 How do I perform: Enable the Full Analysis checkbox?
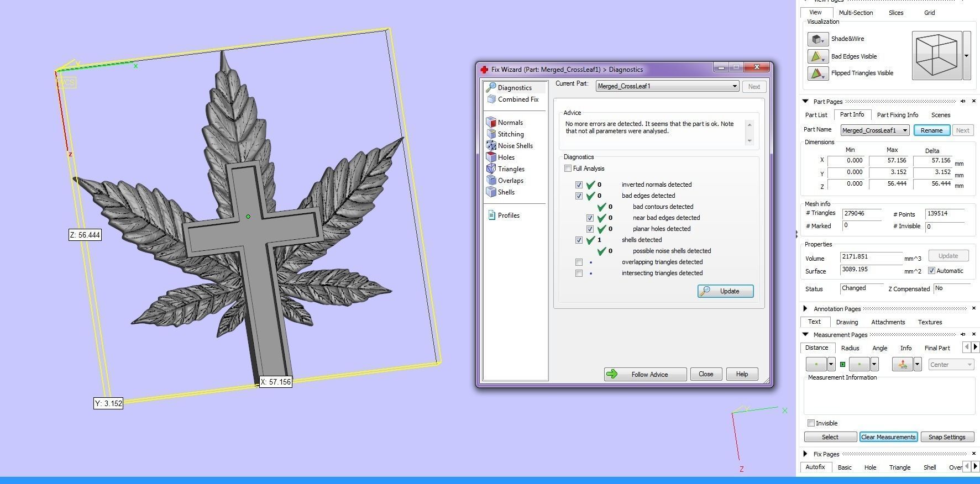click(x=568, y=169)
